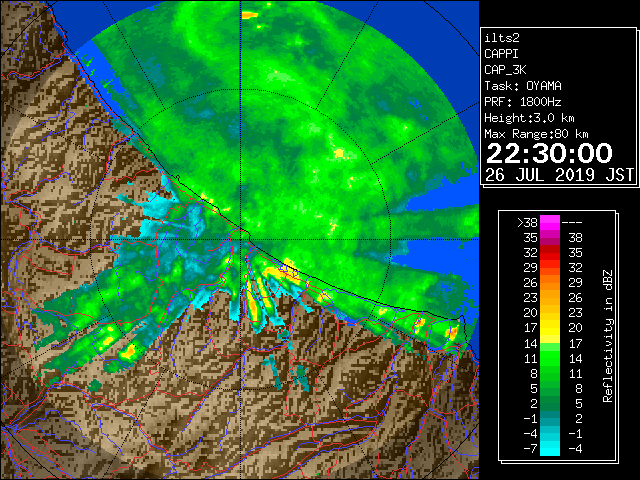
Task: Click the 'CAPPI' product label
Action: coord(501,54)
